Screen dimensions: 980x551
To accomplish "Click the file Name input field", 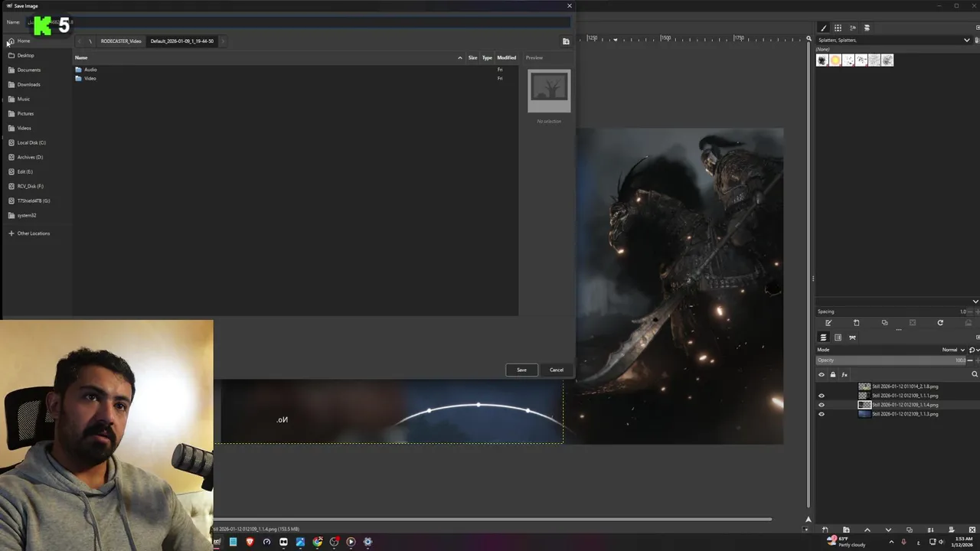I will [299, 22].
